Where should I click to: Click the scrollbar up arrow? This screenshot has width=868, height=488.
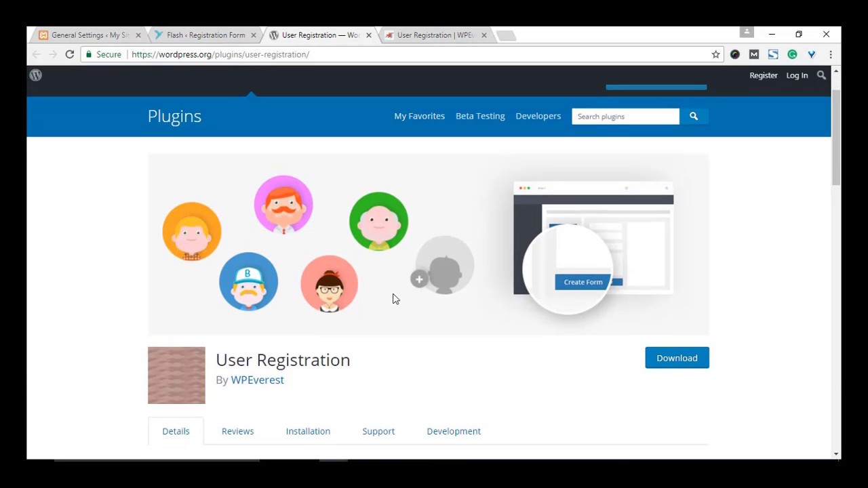coord(836,70)
